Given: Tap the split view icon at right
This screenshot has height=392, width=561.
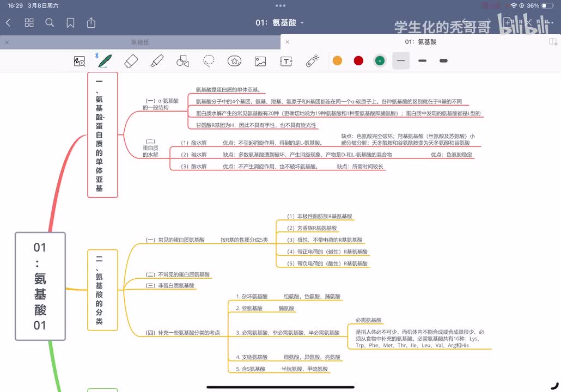Looking at the screenshot, I should (x=553, y=42).
